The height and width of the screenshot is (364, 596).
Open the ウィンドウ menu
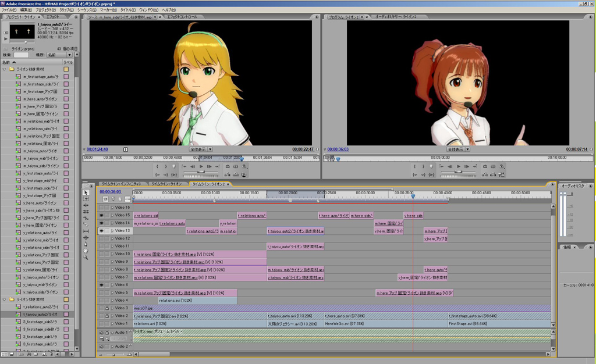coord(148,10)
